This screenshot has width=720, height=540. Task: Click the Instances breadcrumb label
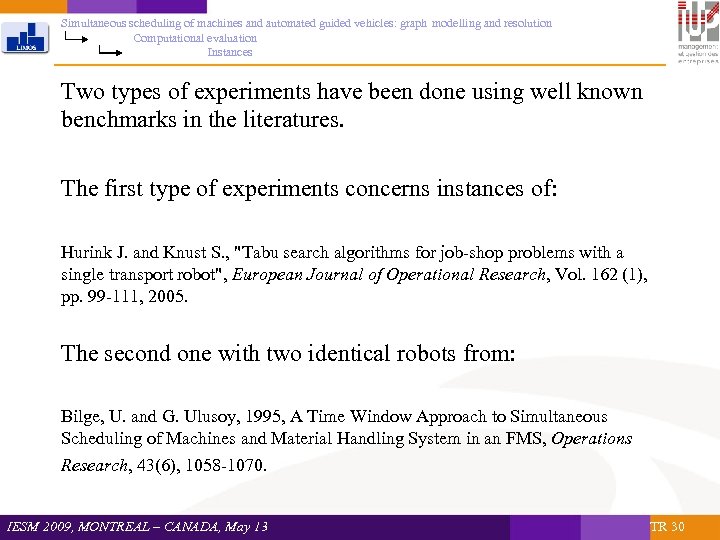[230, 52]
